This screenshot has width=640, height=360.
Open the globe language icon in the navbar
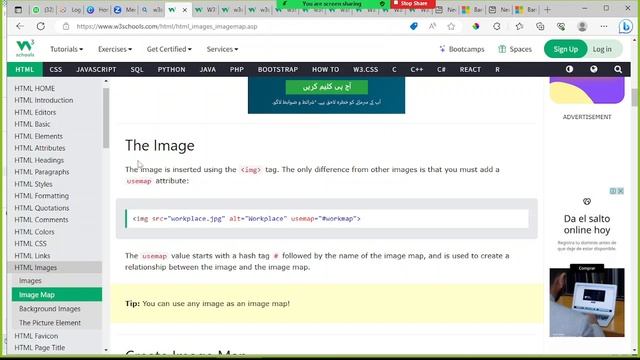pos(594,69)
